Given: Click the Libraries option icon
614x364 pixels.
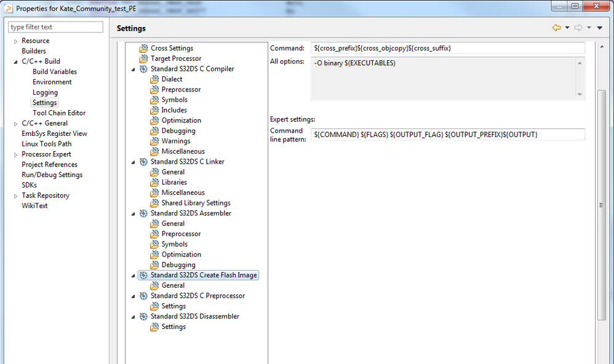Looking at the screenshot, I should (x=154, y=183).
